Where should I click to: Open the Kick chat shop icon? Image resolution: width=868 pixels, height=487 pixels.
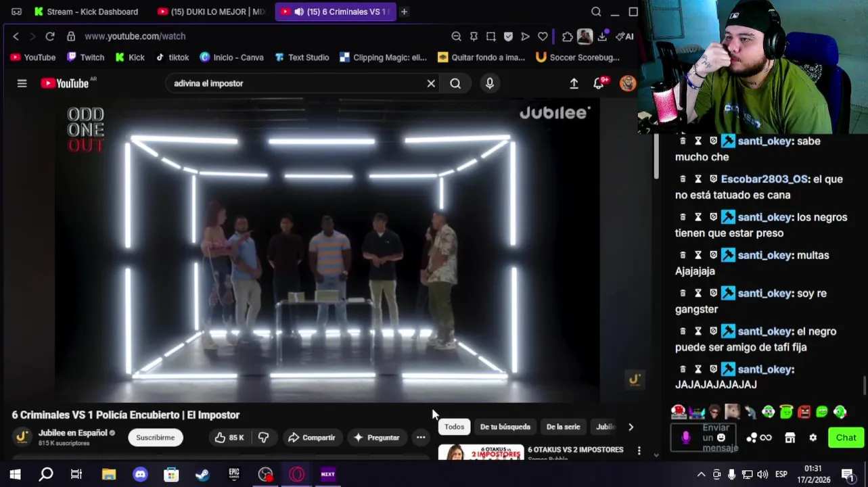coord(790,438)
